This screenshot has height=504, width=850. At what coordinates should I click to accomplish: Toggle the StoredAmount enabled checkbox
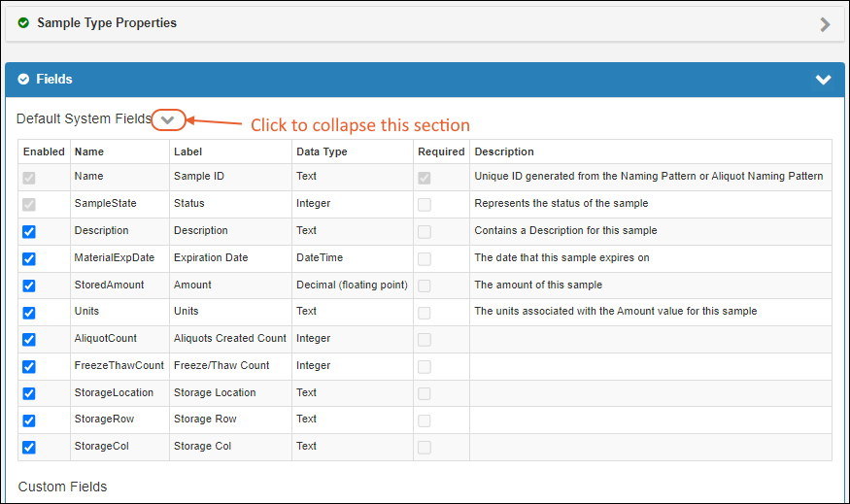tap(29, 286)
